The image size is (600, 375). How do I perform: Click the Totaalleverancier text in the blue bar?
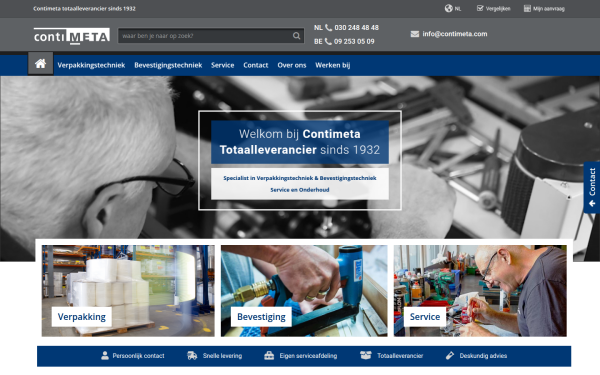click(x=400, y=356)
